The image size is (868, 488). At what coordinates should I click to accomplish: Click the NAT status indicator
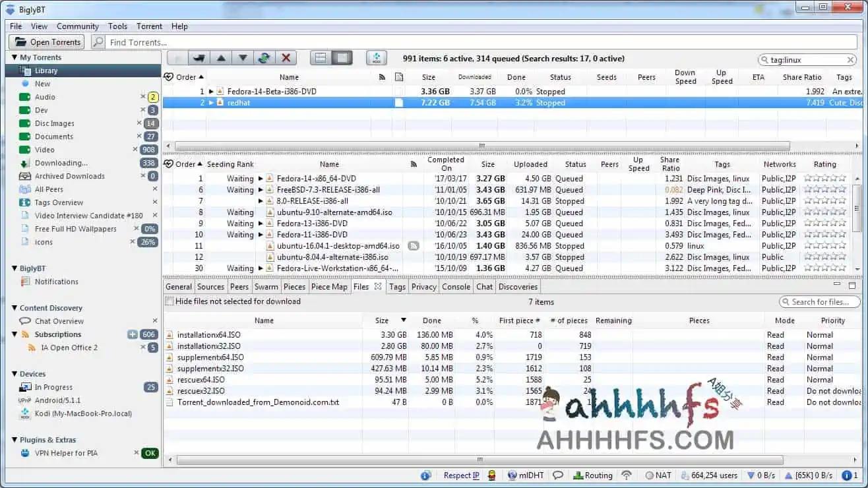(x=658, y=475)
